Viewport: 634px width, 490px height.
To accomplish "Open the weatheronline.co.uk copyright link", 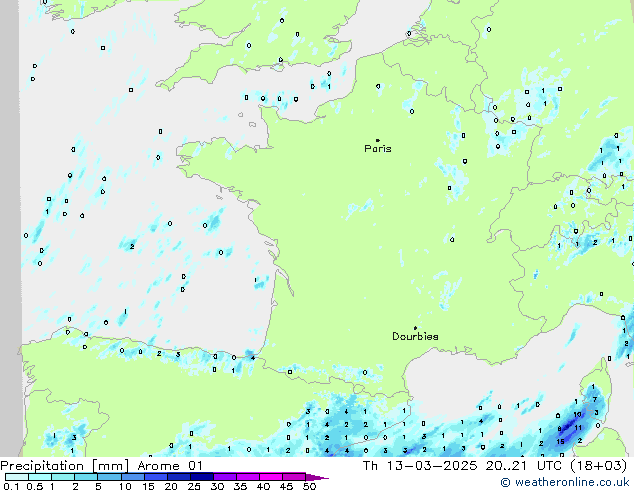I will tap(565, 482).
